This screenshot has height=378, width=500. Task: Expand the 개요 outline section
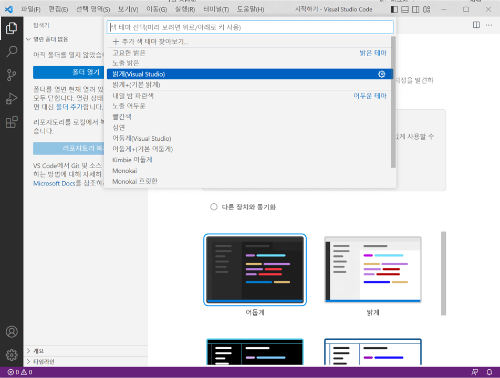tap(29, 351)
